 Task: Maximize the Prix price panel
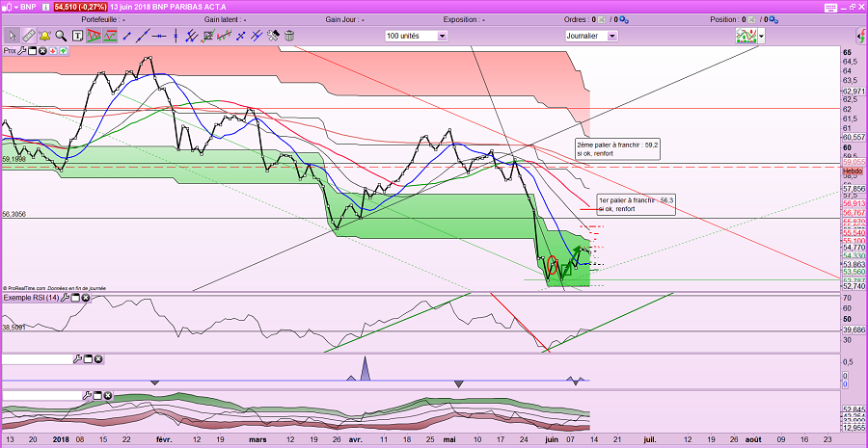32,50
